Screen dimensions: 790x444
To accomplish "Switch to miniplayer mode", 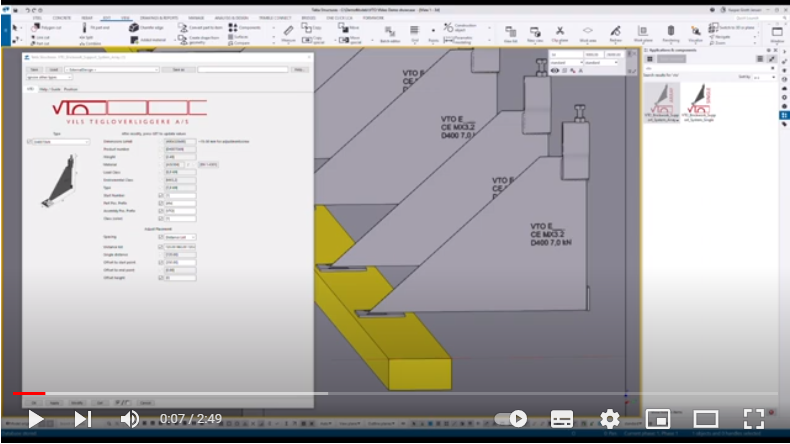I will point(658,419).
